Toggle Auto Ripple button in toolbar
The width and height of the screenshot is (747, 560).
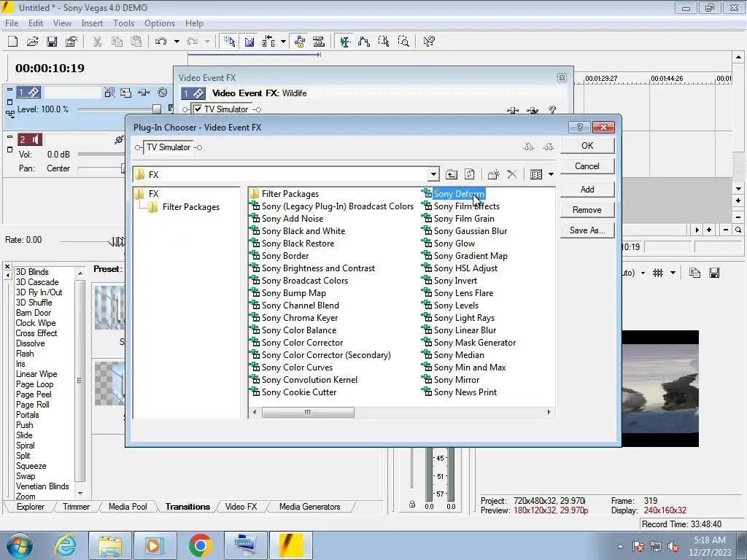pyautogui.click(x=268, y=42)
